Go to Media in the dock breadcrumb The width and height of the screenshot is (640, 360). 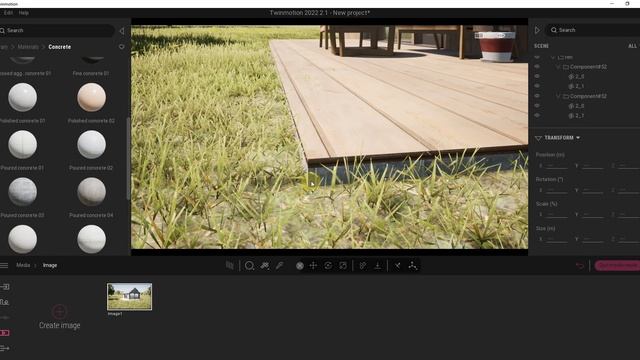[x=23, y=265]
